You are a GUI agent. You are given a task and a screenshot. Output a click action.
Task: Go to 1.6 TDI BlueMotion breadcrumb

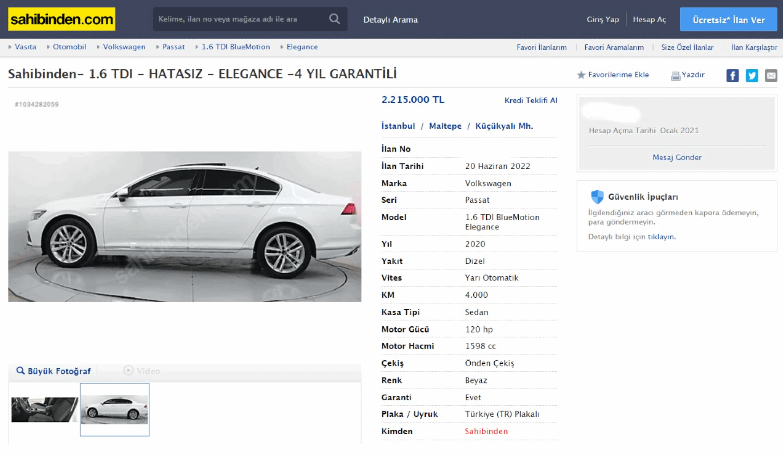(236, 47)
